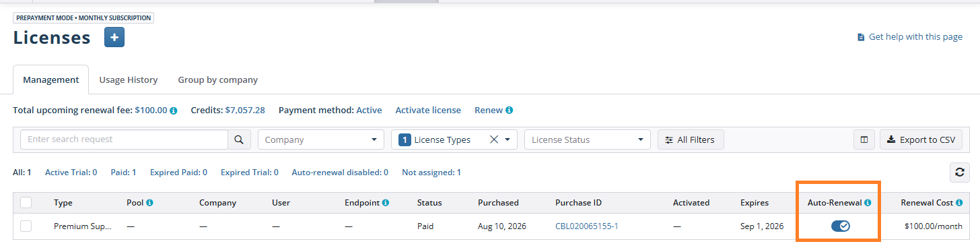The image size is (980, 250).
Task: Click the Aug 10, 2026 purchased date
Action: coord(502,226)
